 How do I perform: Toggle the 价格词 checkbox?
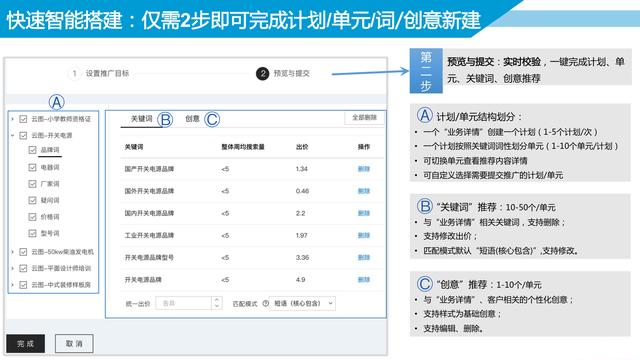point(33,217)
